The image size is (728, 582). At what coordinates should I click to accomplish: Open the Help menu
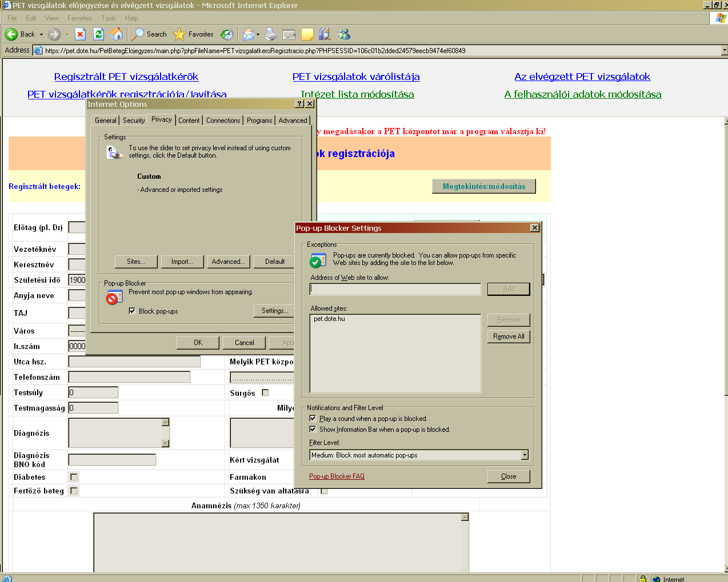(131, 18)
